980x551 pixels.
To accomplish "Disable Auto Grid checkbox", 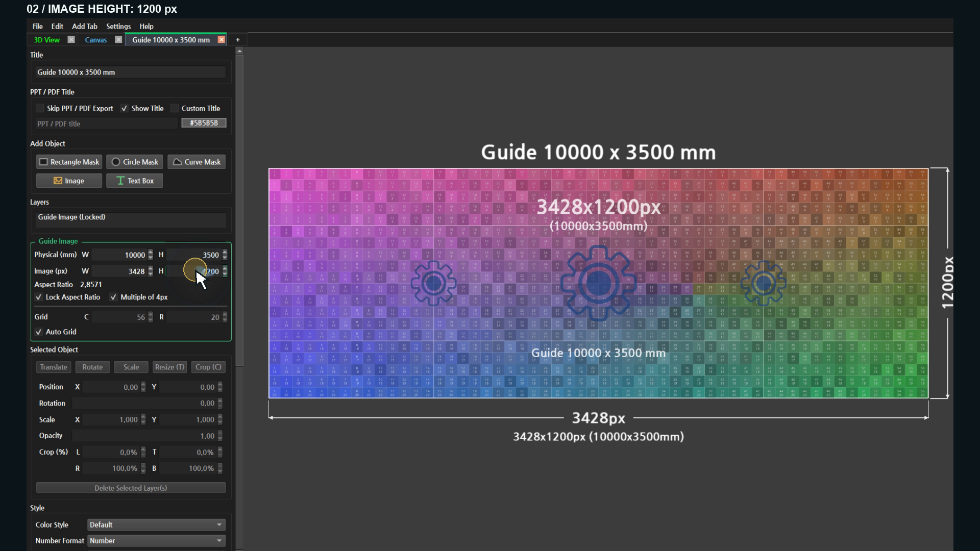I will [x=38, y=332].
